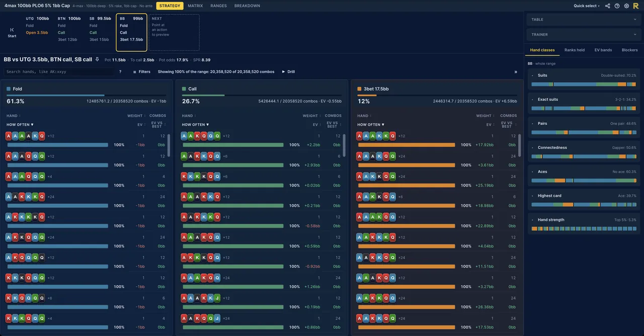Click the Search hands input field
The width and height of the screenshot is (644, 336).
coord(59,72)
